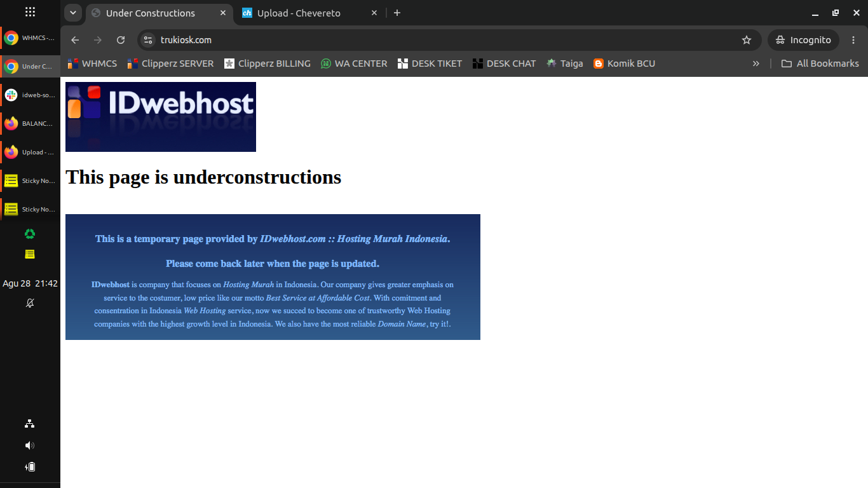This screenshot has height=488, width=868.
Task: Toggle the muted notification bell
Action: click(x=30, y=303)
